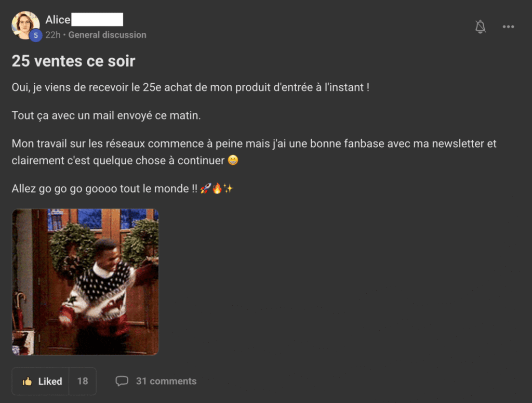Click the sparkles emoji in last line

tap(228, 188)
